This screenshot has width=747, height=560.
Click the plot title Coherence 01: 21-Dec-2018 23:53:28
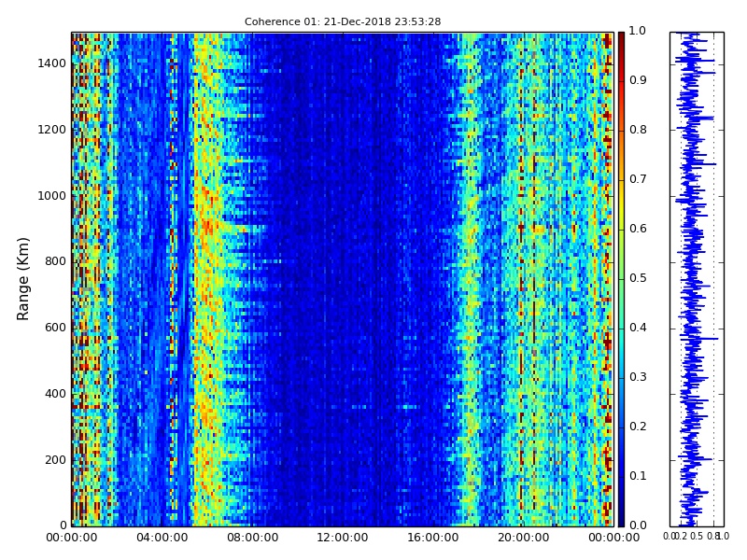[343, 21]
